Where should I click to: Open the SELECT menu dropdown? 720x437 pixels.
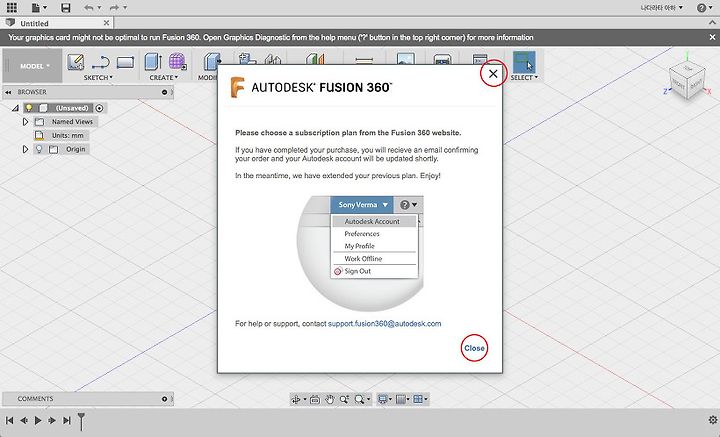[524, 78]
